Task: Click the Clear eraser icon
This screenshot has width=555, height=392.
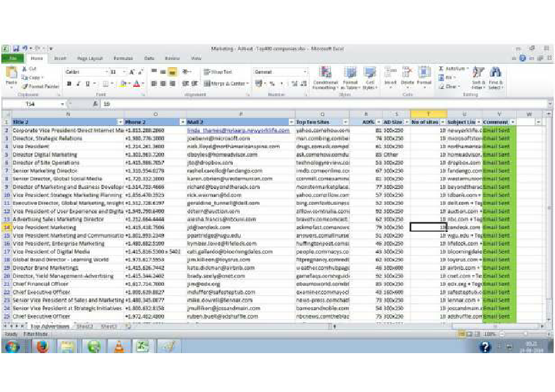Action: pos(441,86)
